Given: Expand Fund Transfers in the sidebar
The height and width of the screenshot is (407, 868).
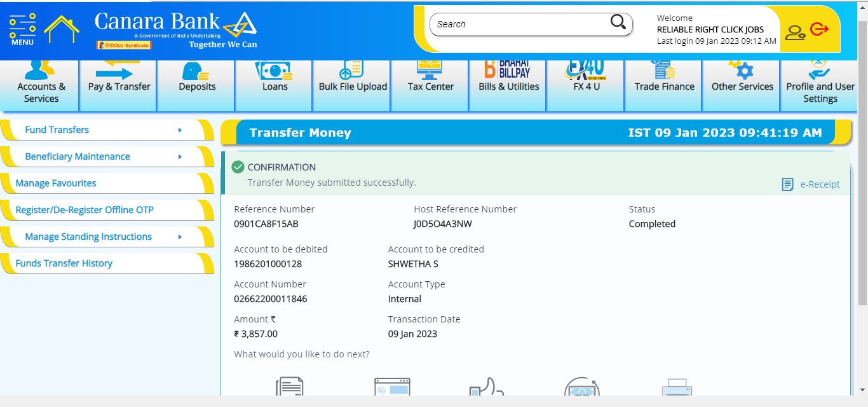Looking at the screenshot, I should (107, 130).
